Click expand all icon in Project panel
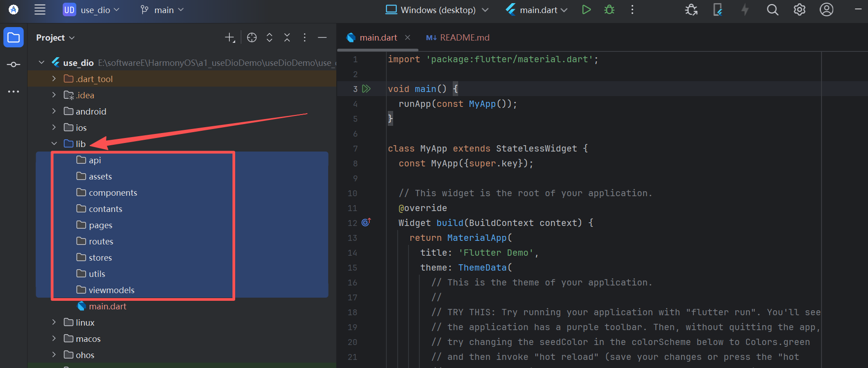The width and height of the screenshot is (868, 368). [x=269, y=38]
